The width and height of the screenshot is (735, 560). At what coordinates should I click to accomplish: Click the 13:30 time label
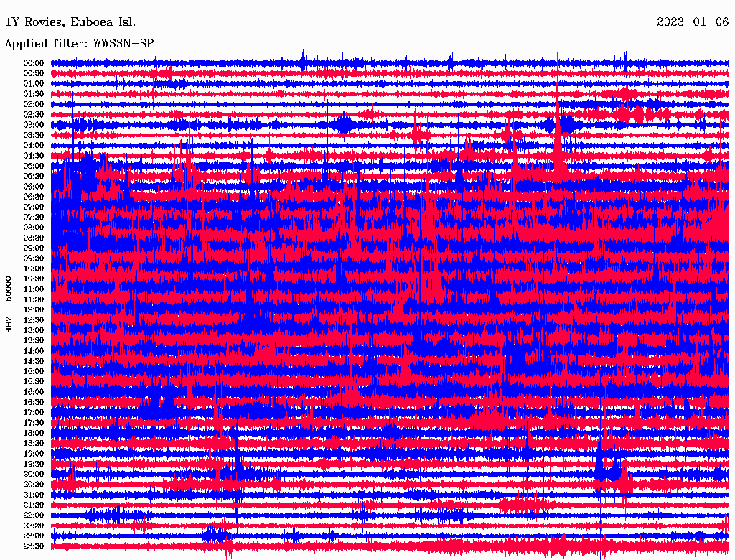click(x=34, y=341)
